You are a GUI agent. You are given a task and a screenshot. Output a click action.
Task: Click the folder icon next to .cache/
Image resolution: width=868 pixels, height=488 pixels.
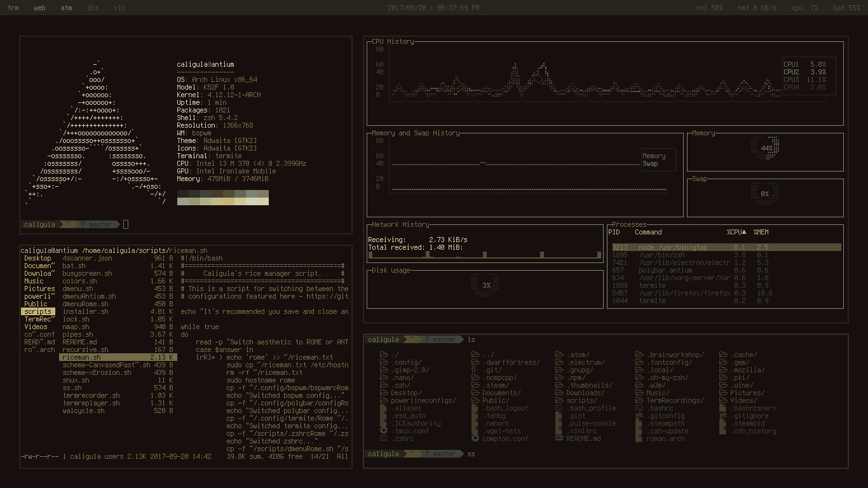click(x=723, y=355)
